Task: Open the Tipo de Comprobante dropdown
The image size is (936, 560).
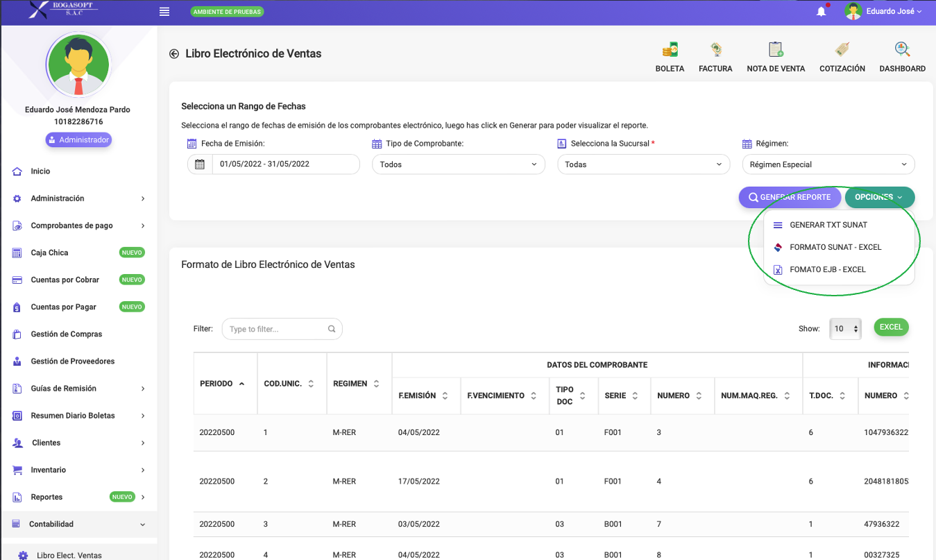Action: [x=458, y=164]
